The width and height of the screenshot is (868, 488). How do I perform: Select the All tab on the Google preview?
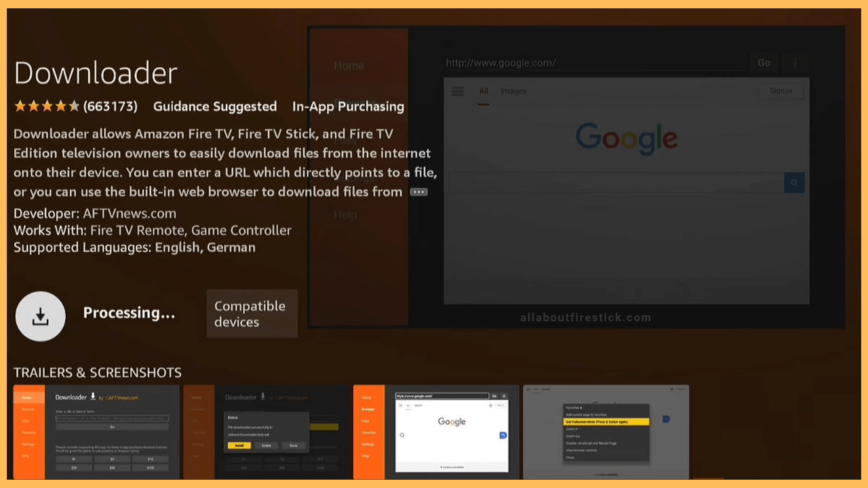[x=484, y=91]
